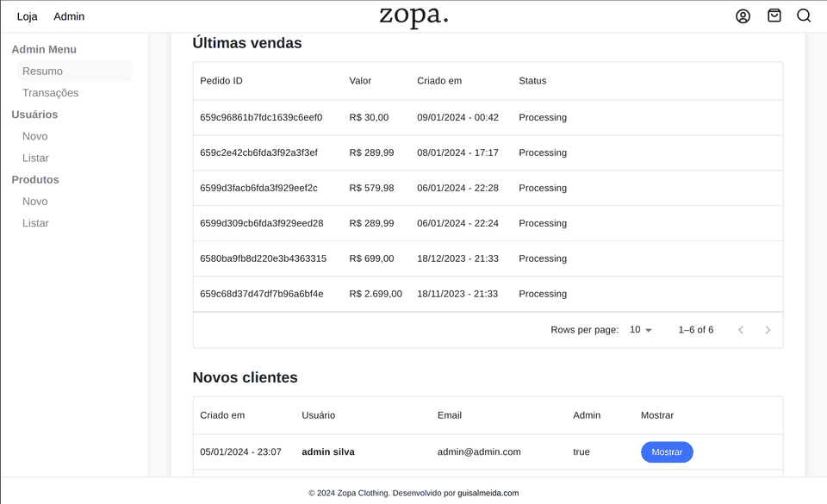Select Novo under Produtos
The image size is (827, 504).
coord(35,202)
